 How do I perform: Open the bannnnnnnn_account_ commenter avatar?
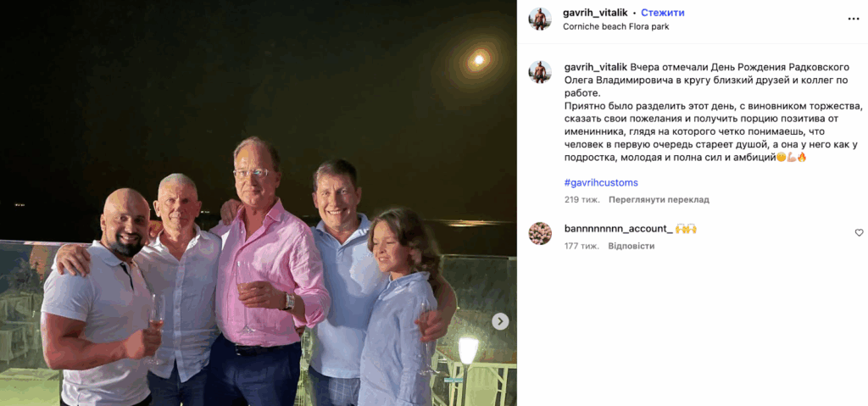click(x=540, y=233)
